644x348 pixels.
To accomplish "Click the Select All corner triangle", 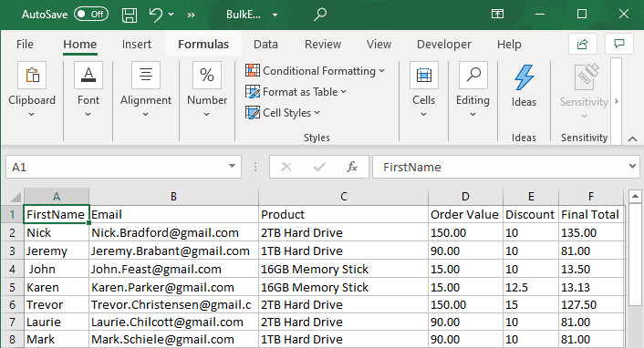I will point(15,197).
